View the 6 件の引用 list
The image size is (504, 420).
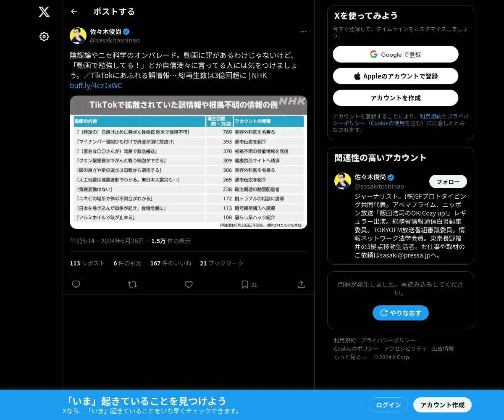(x=128, y=263)
